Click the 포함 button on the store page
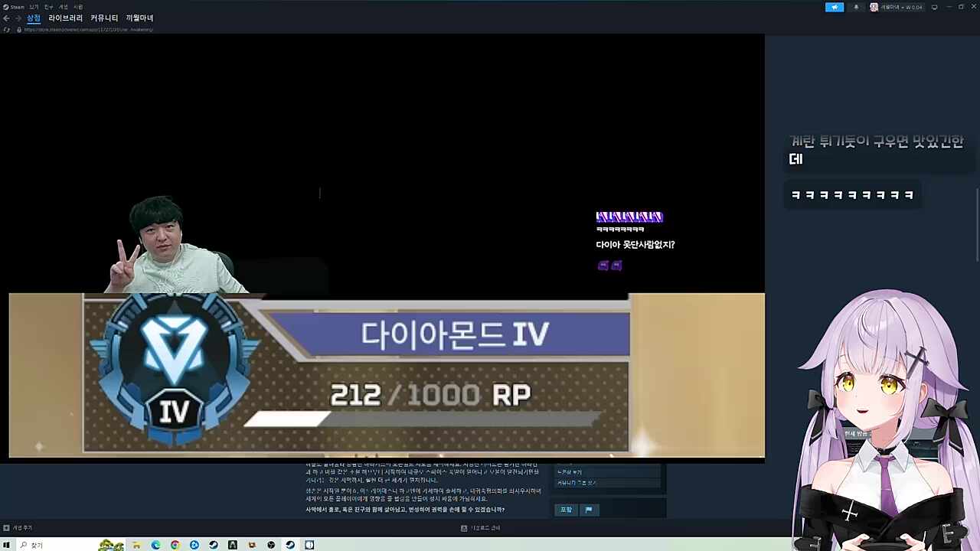Image resolution: width=980 pixels, height=551 pixels. point(566,510)
